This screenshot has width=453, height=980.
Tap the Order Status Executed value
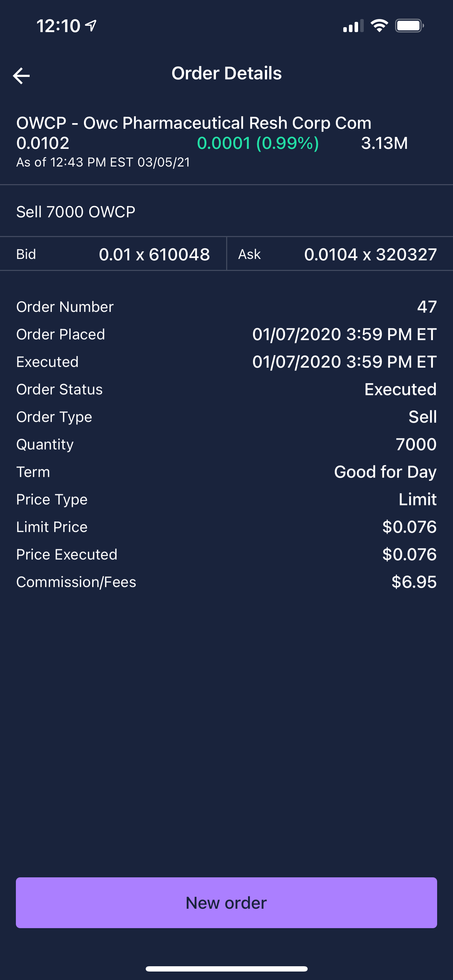400,389
